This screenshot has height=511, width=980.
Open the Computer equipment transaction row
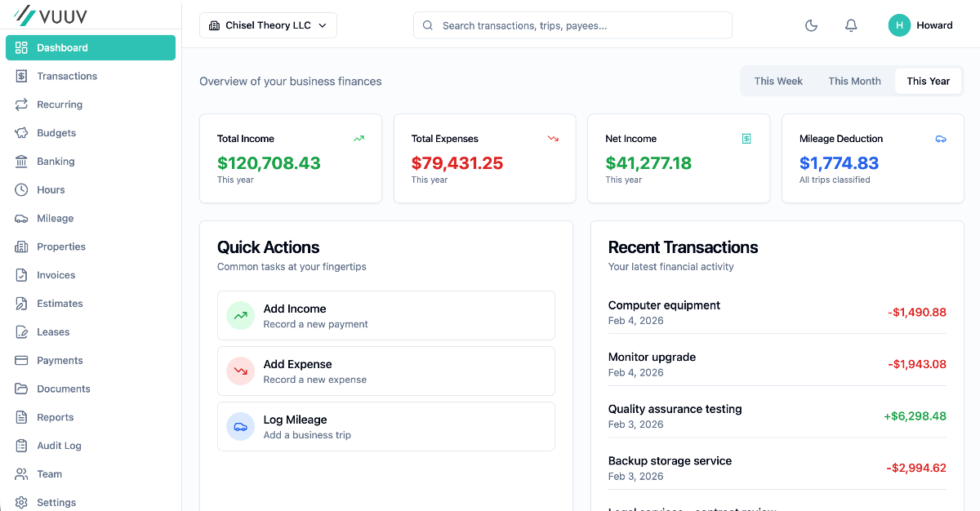(776, 312)
